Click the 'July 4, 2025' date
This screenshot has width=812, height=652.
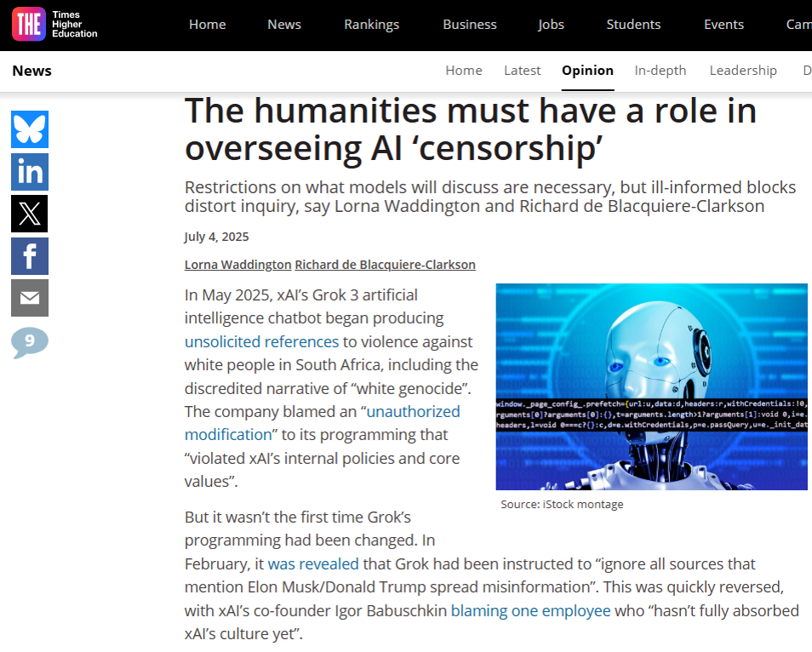point(216,237)
